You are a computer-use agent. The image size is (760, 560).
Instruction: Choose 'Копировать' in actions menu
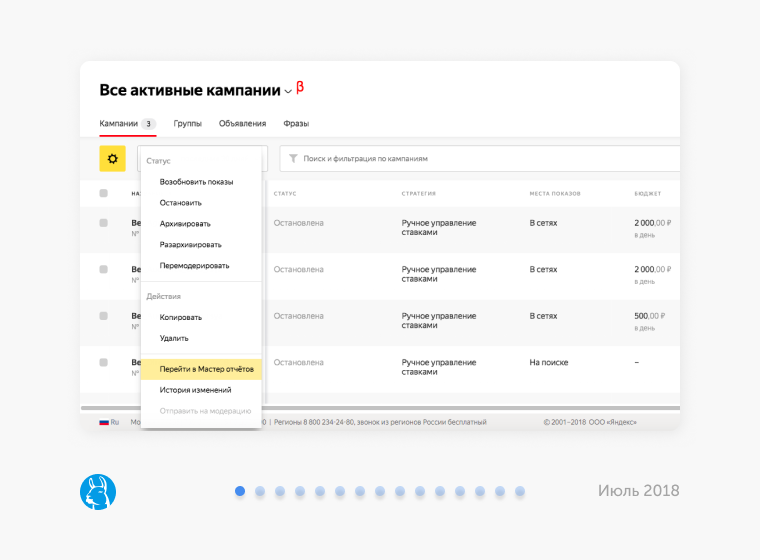[181, 317]
